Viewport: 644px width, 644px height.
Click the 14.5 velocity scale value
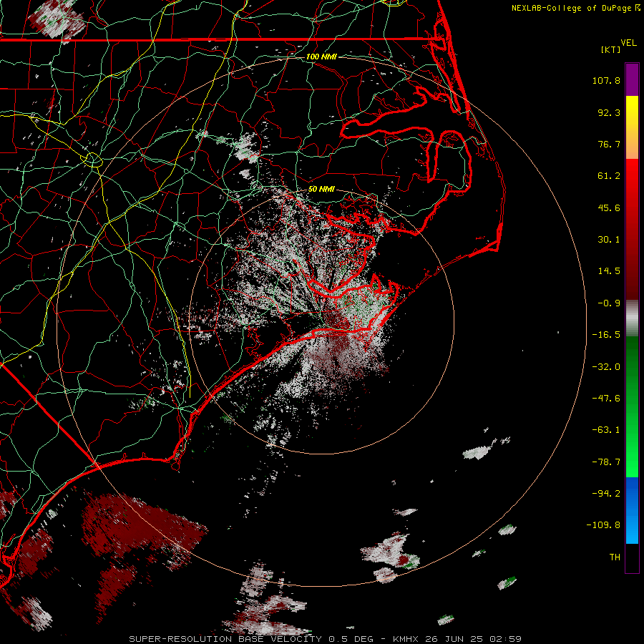click(x=609, y=271)
